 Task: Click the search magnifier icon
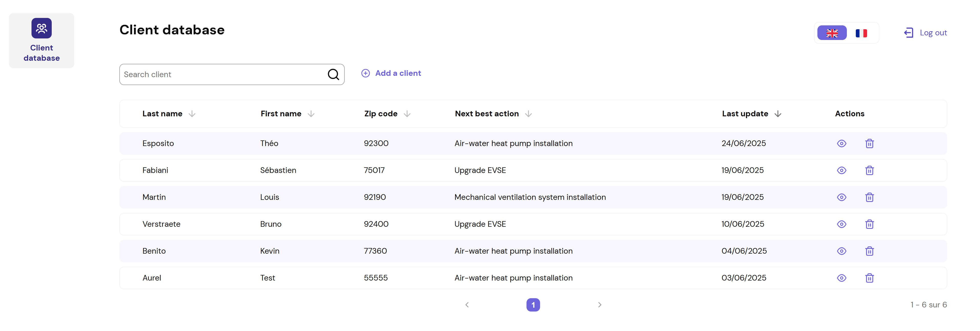(333, 75)
